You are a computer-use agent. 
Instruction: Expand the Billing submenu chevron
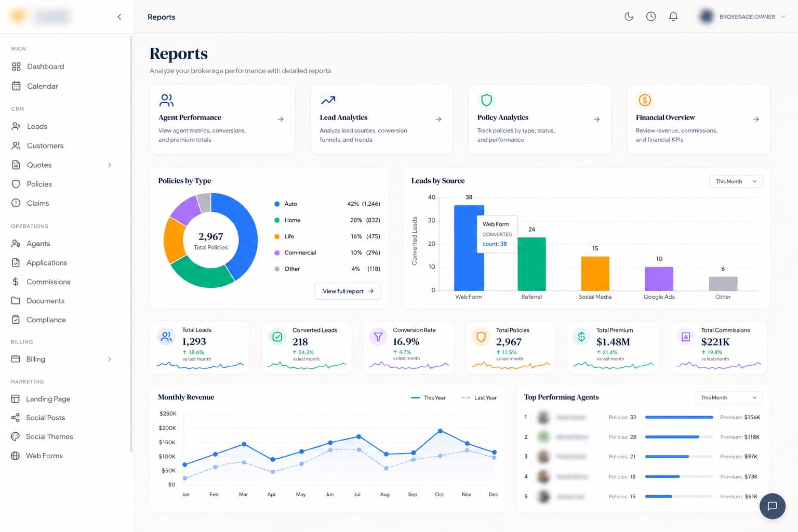click(x=110, y=359)
